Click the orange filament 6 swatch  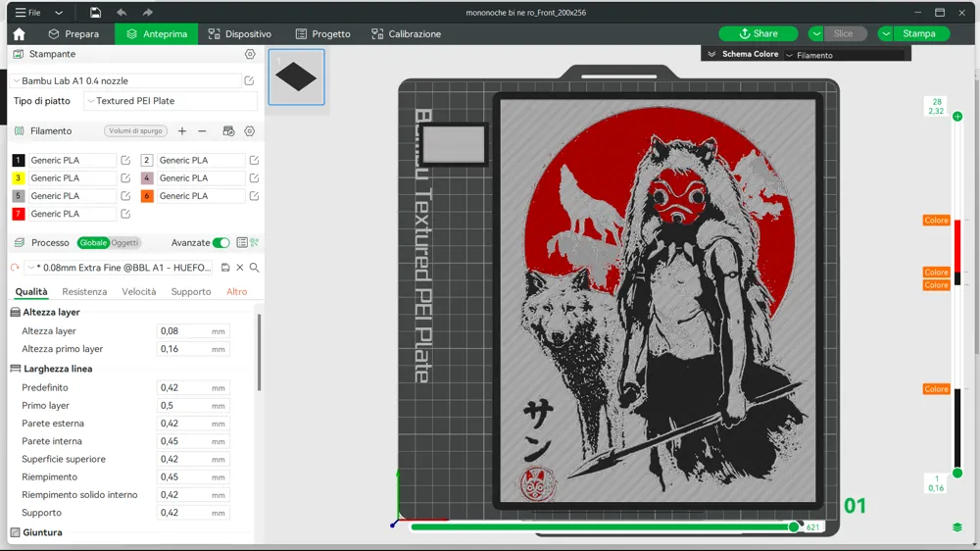(x=147, y=196)
